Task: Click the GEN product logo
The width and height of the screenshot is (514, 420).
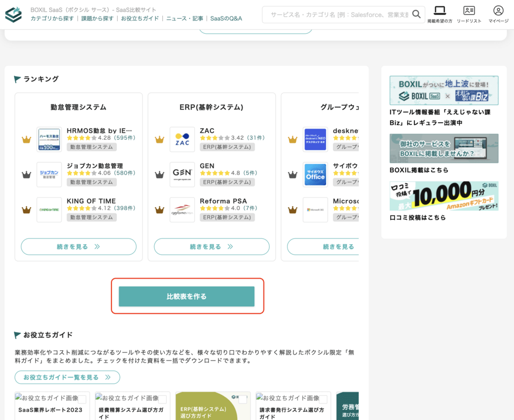Action: [182, 175]
